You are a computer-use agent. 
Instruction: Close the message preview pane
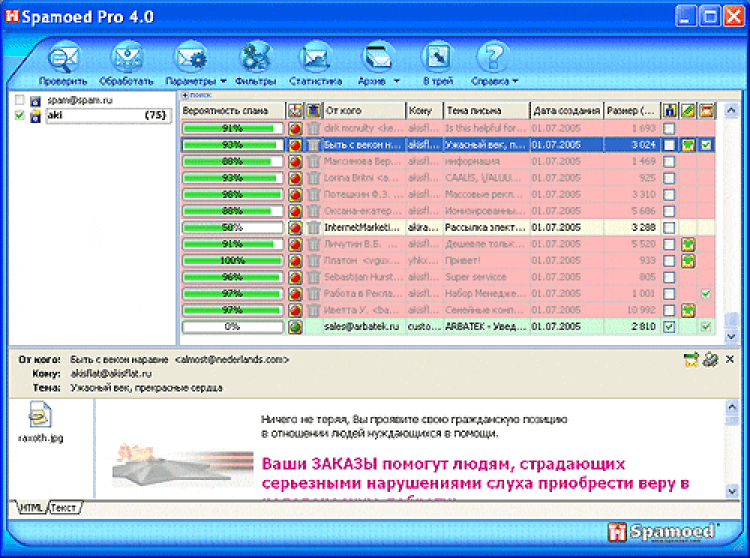click(729, 358)
